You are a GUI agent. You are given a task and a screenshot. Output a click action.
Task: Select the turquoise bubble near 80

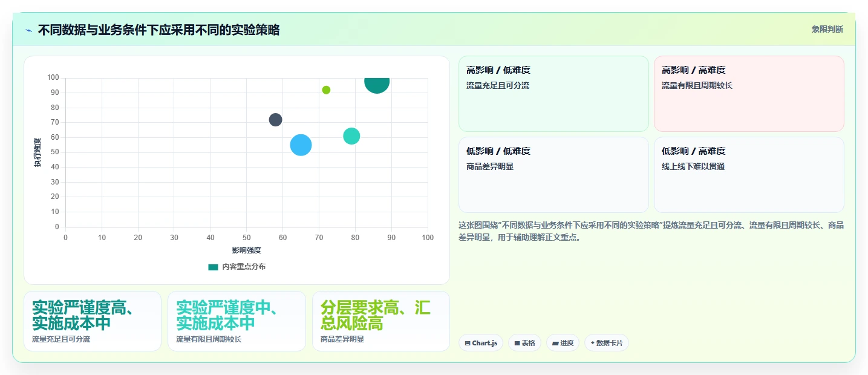coord(351,136)
